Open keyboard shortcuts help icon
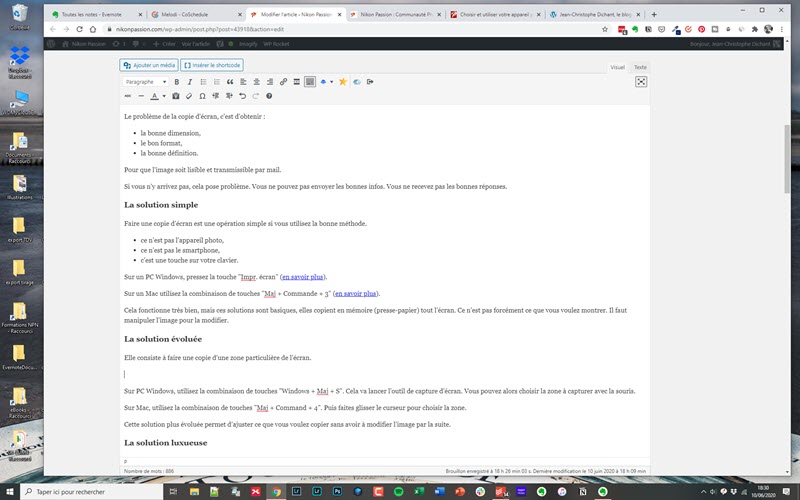The image size is (800, 500). 269,96
